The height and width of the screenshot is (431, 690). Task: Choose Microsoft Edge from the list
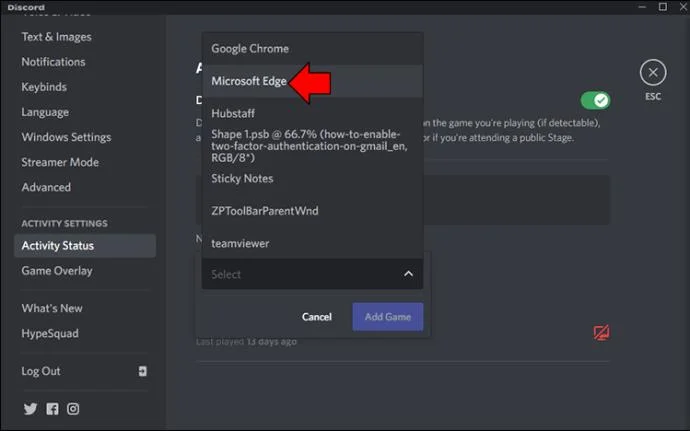(312, 81)
